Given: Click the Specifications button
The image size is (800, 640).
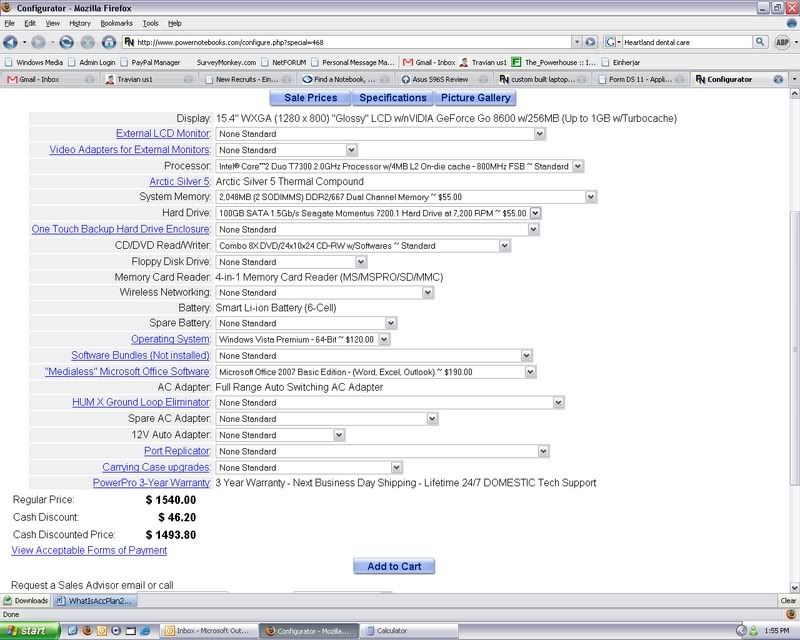Looking at the screenshot, I should point(392,98).
